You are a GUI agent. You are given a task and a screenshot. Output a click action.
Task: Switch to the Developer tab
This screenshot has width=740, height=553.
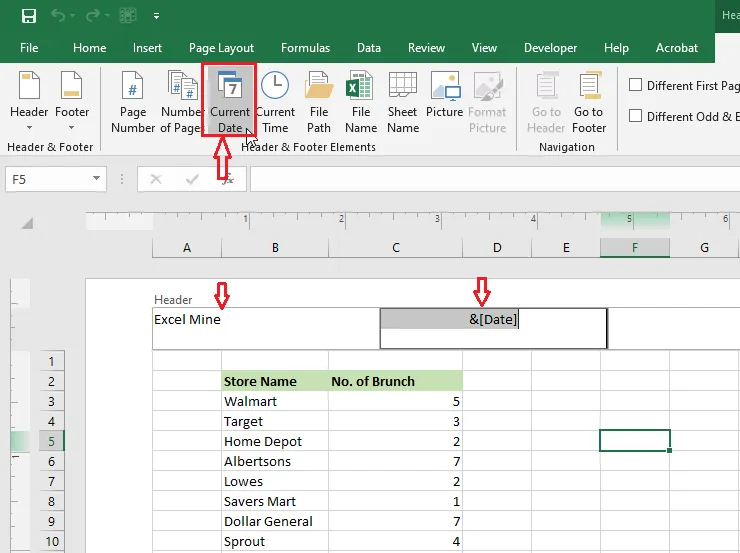click(x=550, y=48)
